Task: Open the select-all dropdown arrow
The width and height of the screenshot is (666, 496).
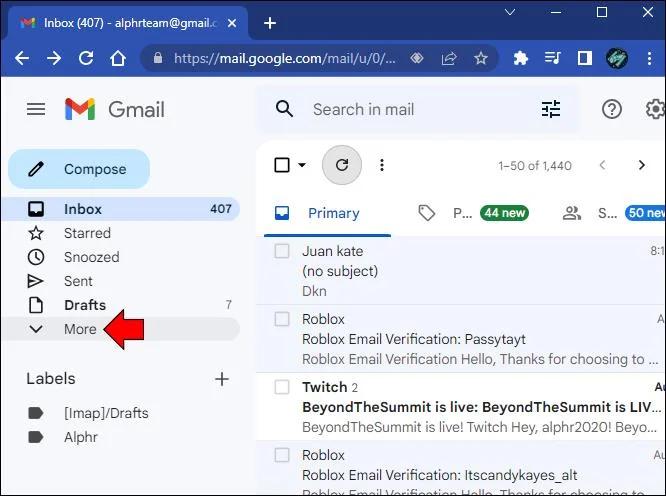Action: click(302, 165)
